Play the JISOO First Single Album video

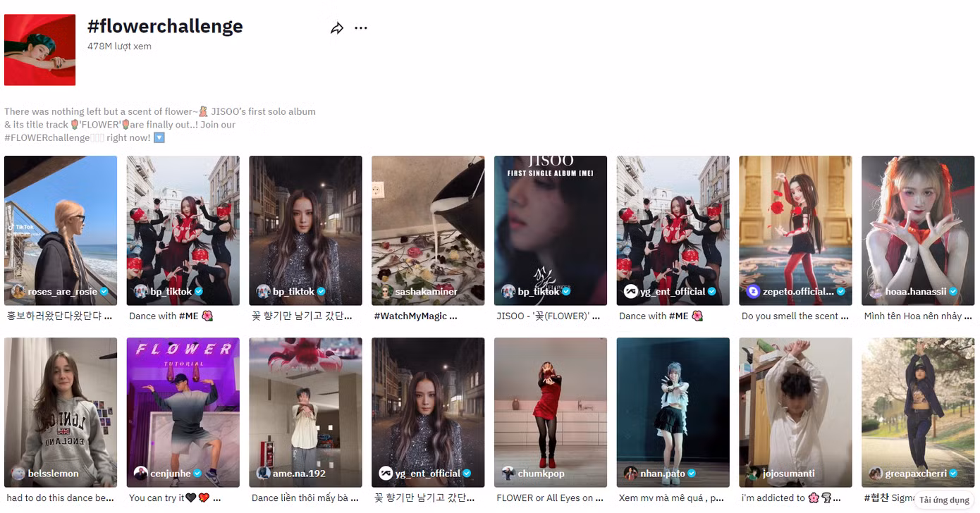551,230
